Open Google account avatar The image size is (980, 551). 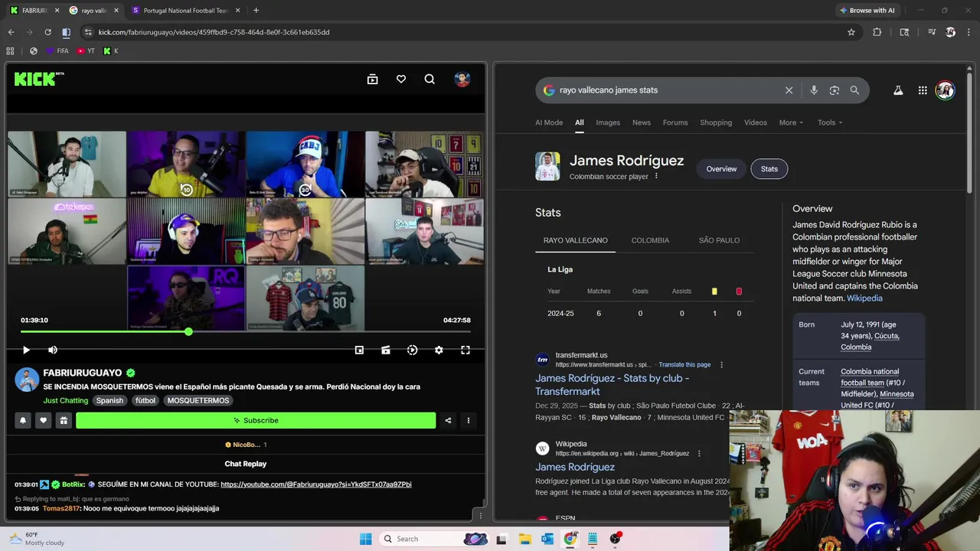coord(945,90)
